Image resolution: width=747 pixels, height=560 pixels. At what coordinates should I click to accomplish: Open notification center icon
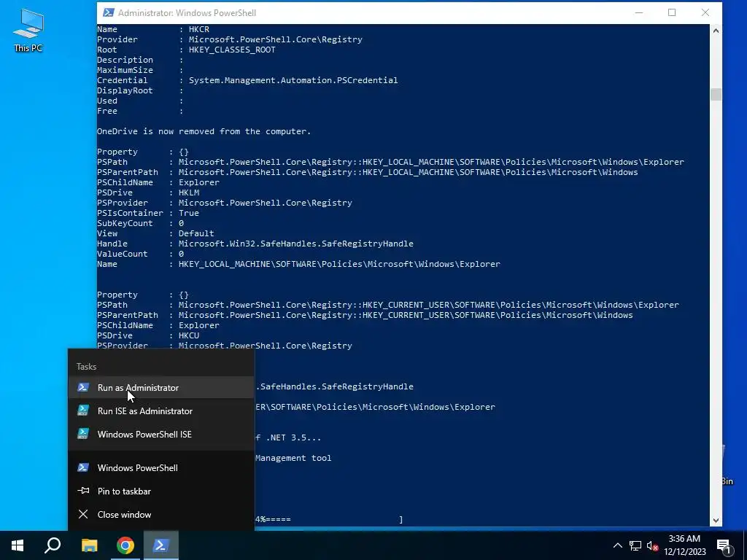point(724,545)
